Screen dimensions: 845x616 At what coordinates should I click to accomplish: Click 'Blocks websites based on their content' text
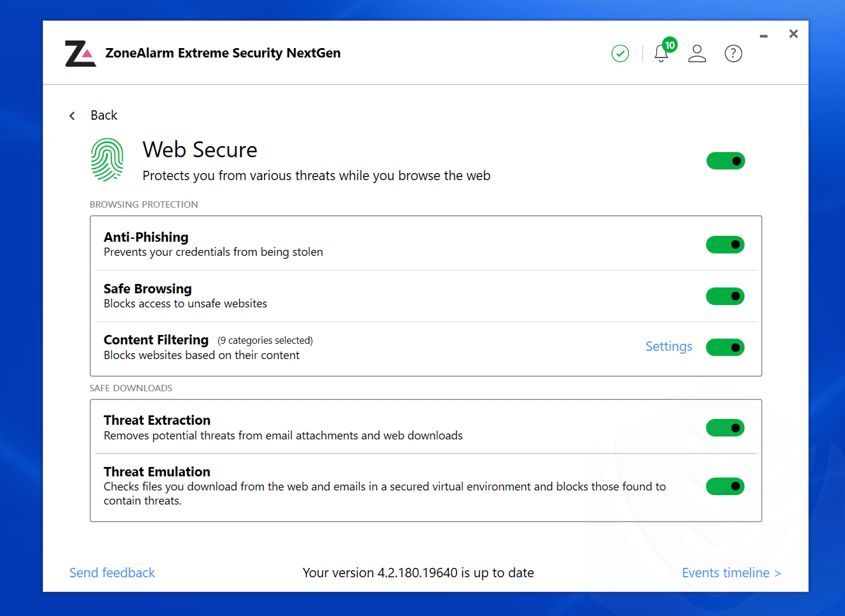[202, 355]
